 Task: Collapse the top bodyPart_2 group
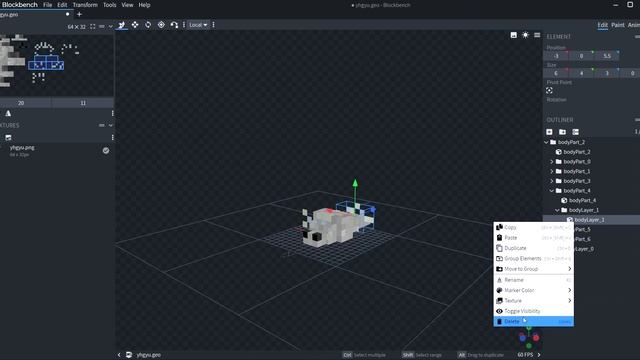pos(546,142)
